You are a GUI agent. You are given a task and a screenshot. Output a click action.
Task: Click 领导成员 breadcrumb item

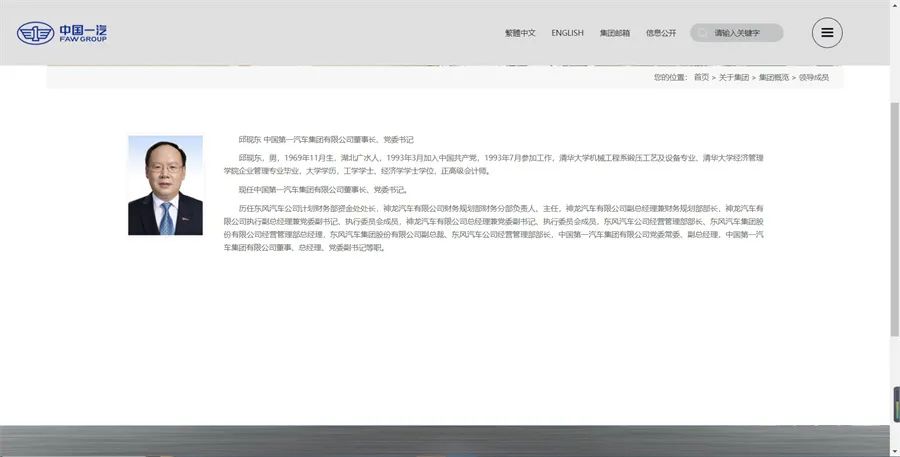point(813,77)
